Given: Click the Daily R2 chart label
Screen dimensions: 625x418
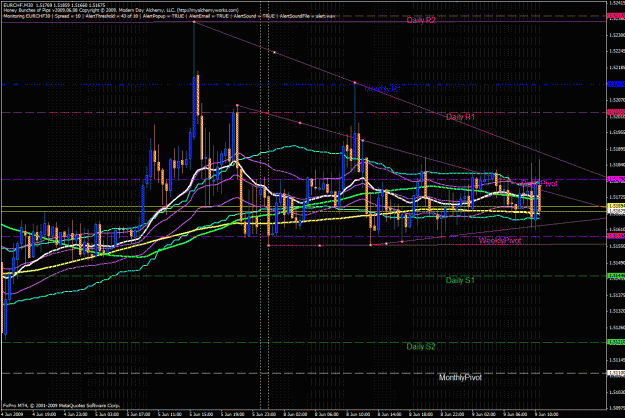Looking at the screenshot, I should pyautogui.click(x=421, y=20).
